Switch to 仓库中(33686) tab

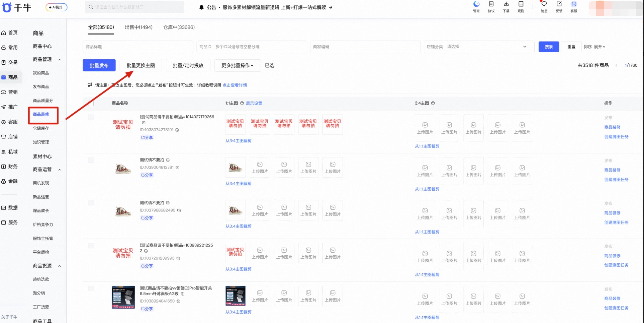tap(179, 27)
